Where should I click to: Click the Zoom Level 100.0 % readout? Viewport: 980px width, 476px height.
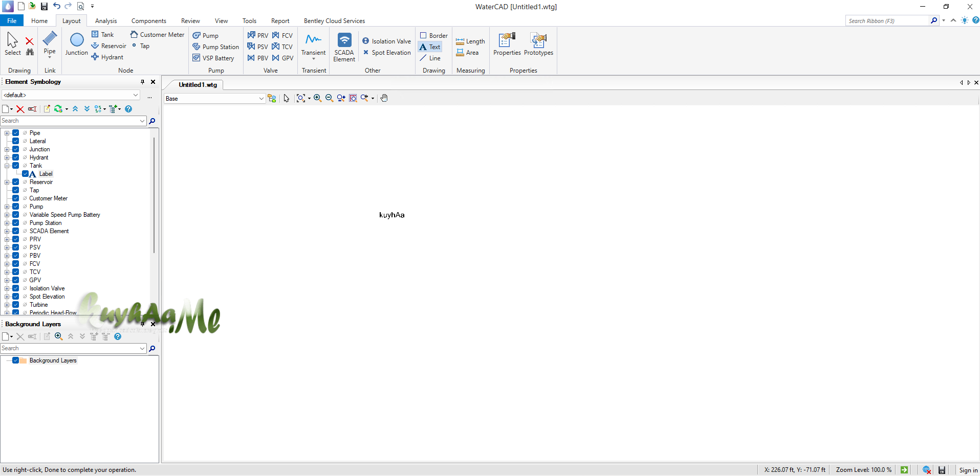click(x=864, y=470)
